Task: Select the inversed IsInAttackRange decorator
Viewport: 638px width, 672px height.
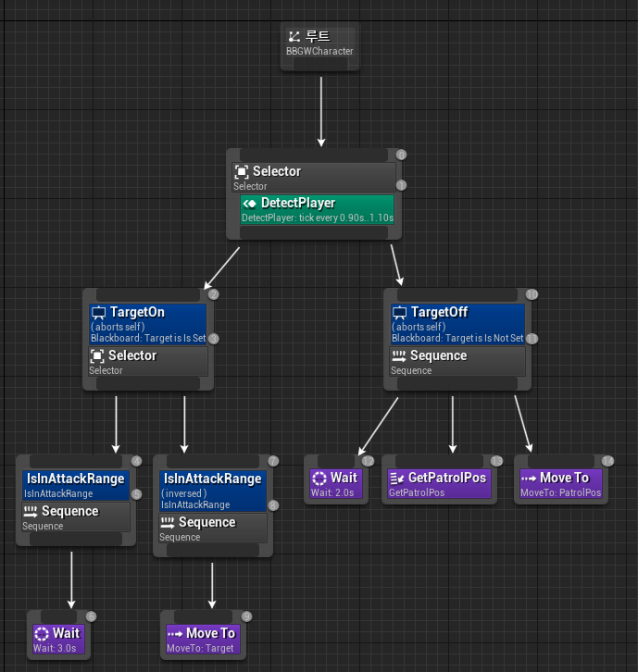Action: [x=213, y=492]
